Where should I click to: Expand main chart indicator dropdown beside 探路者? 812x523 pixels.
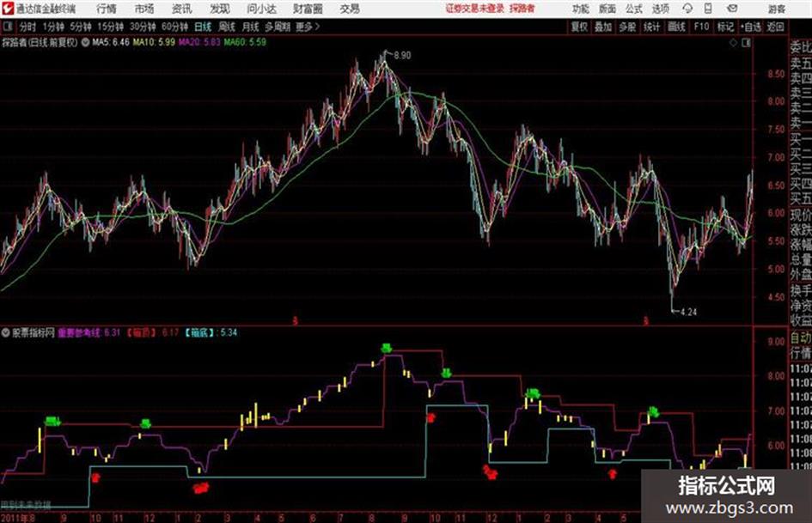[85, 42]
